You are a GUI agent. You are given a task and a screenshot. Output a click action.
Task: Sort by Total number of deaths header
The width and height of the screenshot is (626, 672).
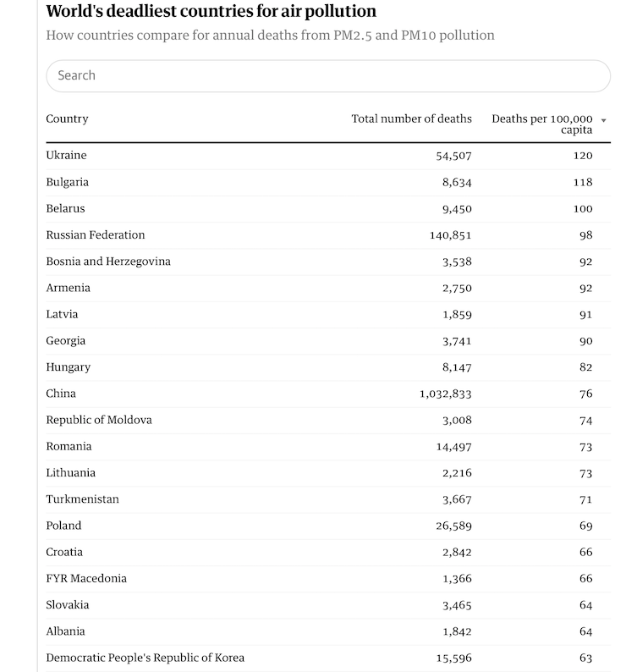[x=411, y=118]
